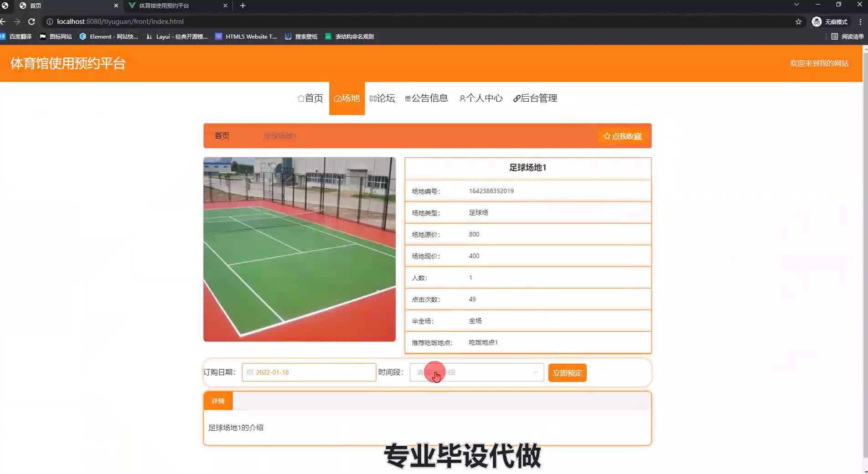
Task: Open the 阅读清单 reading list
Action: pyautogui.click(x=847, y=36)
